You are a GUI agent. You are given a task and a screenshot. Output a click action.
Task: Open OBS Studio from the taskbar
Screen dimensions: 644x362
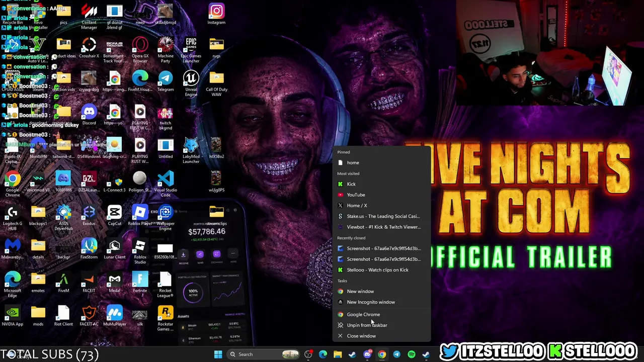[x=308, y=354]
